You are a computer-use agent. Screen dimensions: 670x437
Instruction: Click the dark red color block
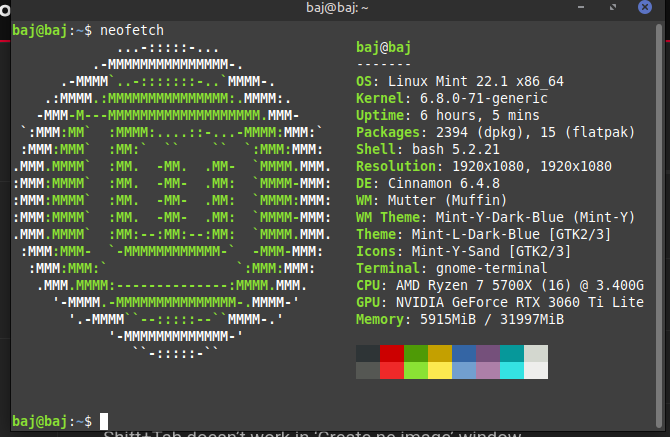(x=391, y=352)
